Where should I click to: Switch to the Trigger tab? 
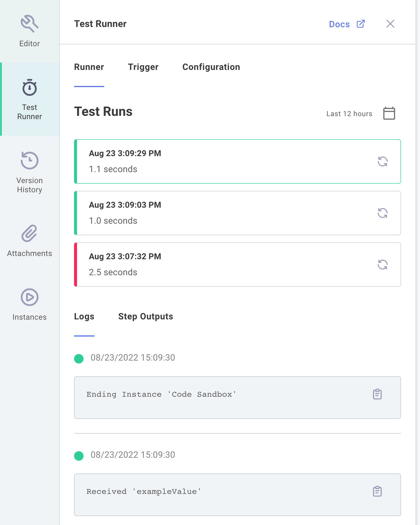coord(143,67)
